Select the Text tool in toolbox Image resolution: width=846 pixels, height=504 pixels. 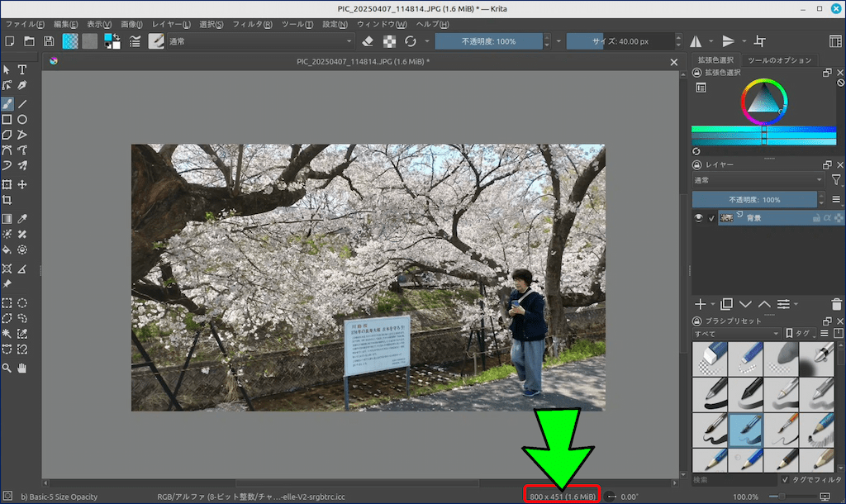pos(22,69)
